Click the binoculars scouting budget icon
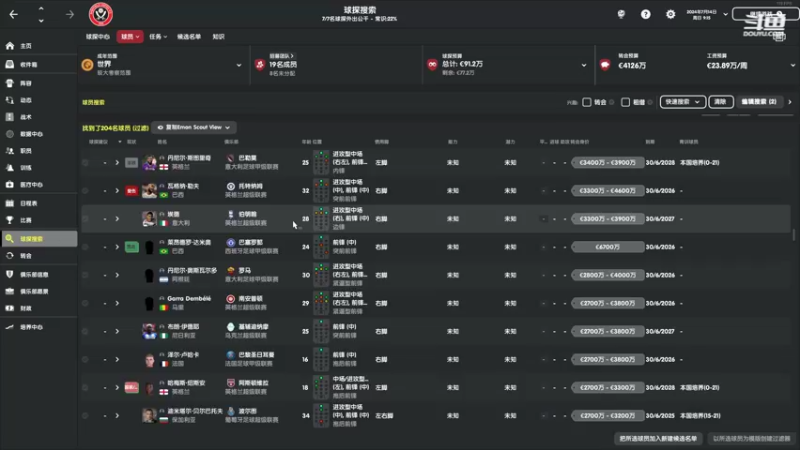Image resolution: width=800 pixels, height=450 pixels. (x=432, y=65)
